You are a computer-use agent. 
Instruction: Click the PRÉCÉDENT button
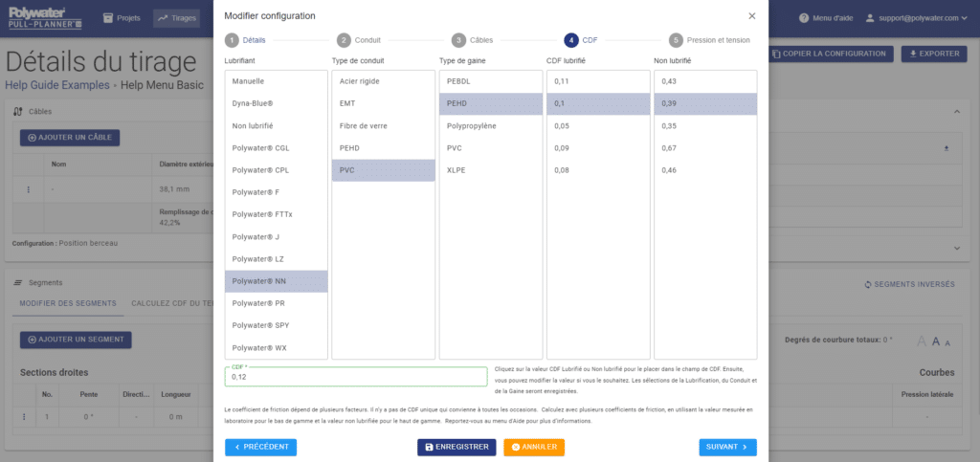point(260,447)
